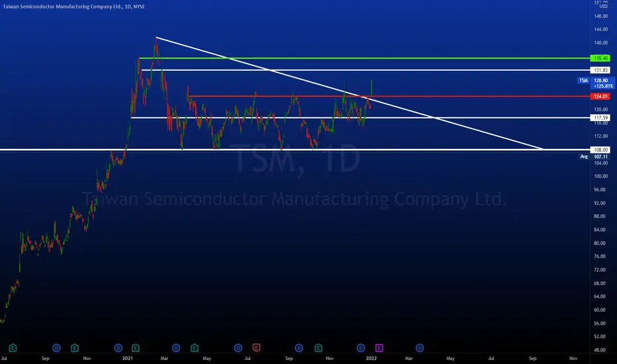Click the 2022 label on the time axis
The width and height of the screenshot is (617, 364).
pos(371,359)
